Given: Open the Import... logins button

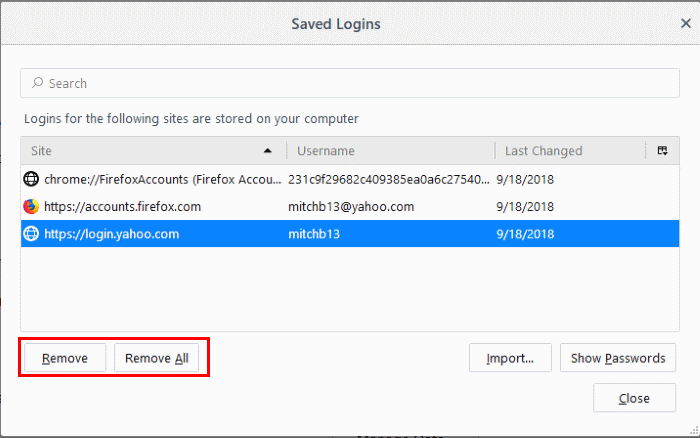Looking at the screenshot, I should (510, 358).
